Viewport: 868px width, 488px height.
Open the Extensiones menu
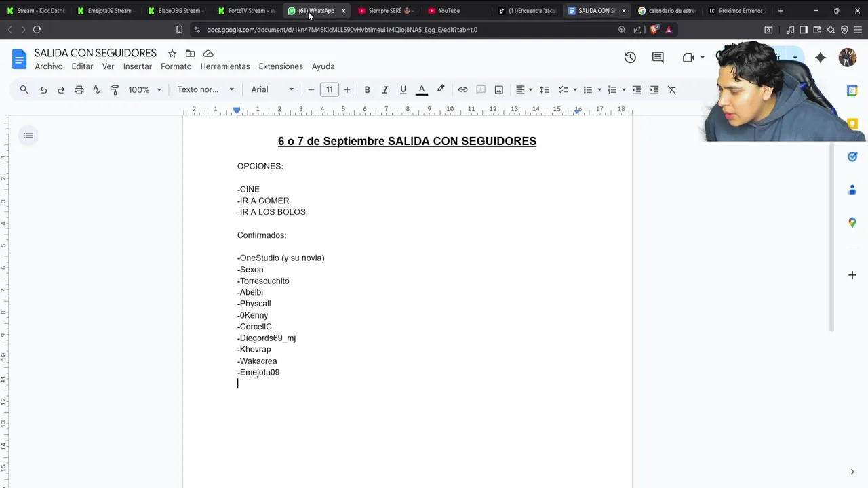point(281,66)
